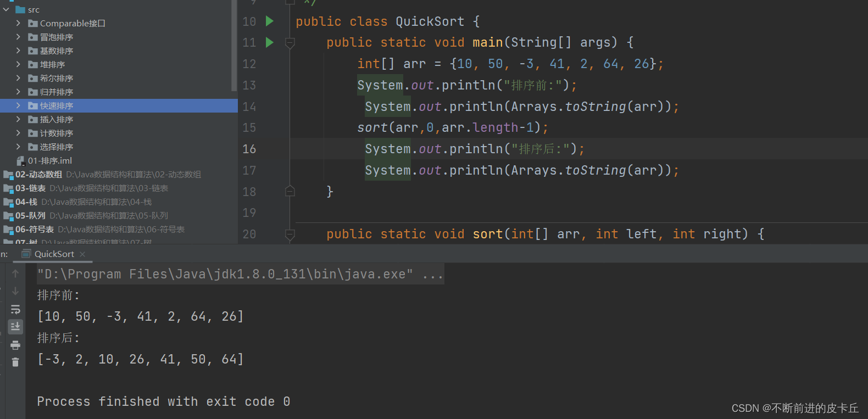Click 'Process finished with exit code 0' text
Image resolution: width=868 pixels, height=419 pixels.
pos(163,401)
